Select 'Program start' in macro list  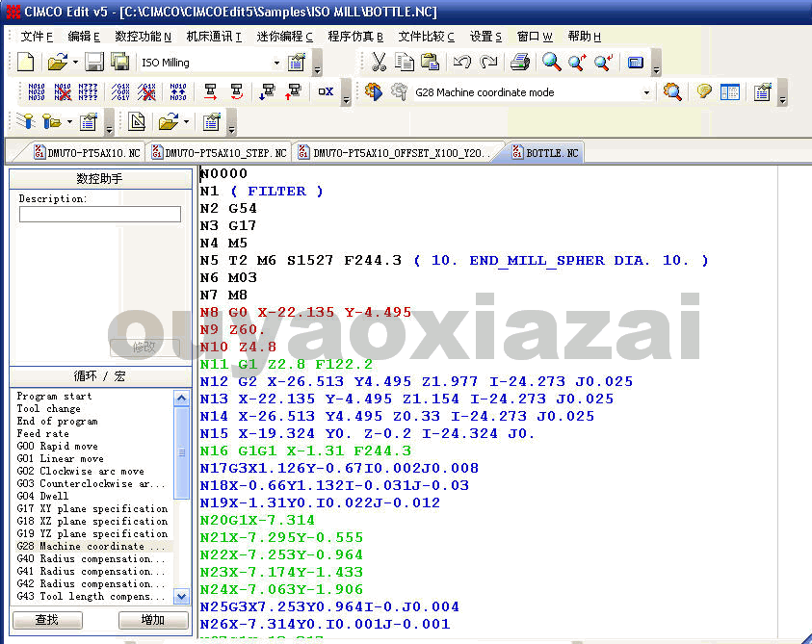click(54, 396)
